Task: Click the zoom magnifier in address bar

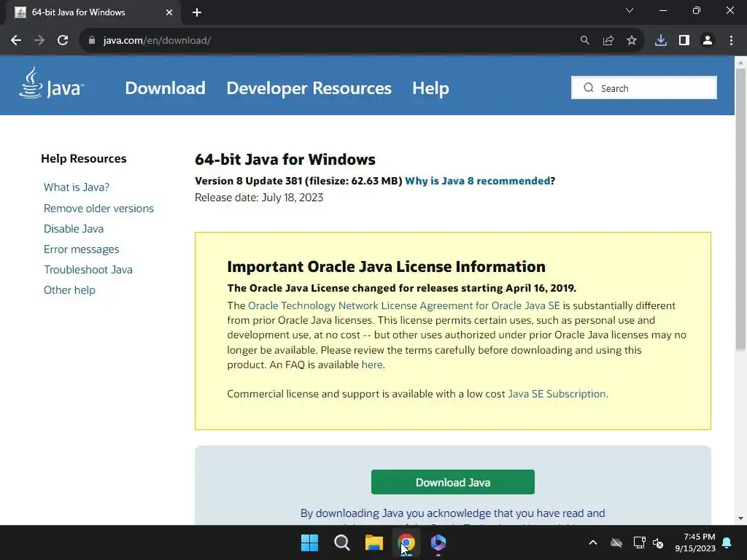Action: (584, 41)
